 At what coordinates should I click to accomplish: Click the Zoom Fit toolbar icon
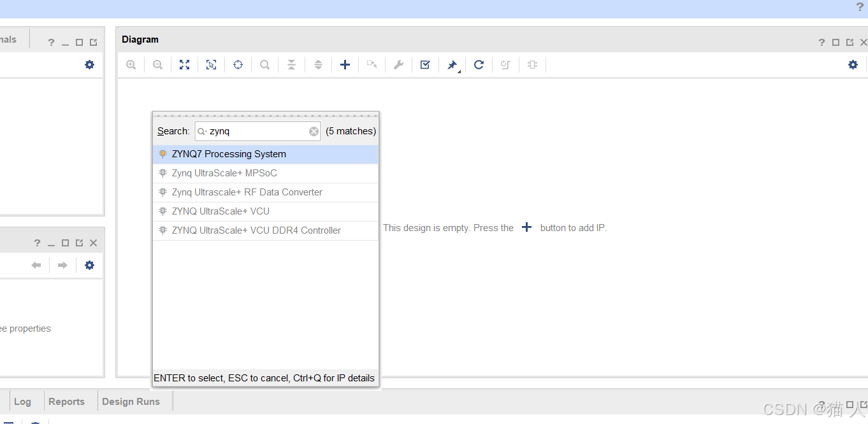(185, 64)
